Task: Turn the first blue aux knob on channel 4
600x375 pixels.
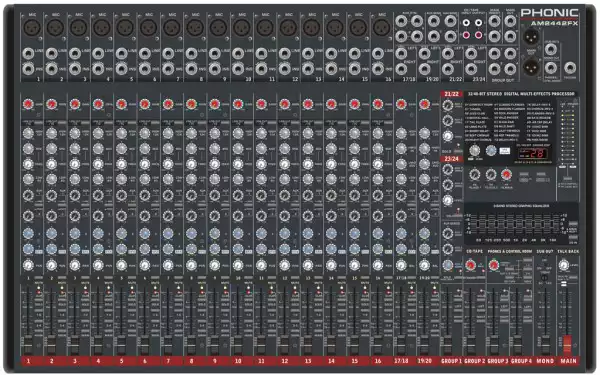Action: [x=98, y=233]
